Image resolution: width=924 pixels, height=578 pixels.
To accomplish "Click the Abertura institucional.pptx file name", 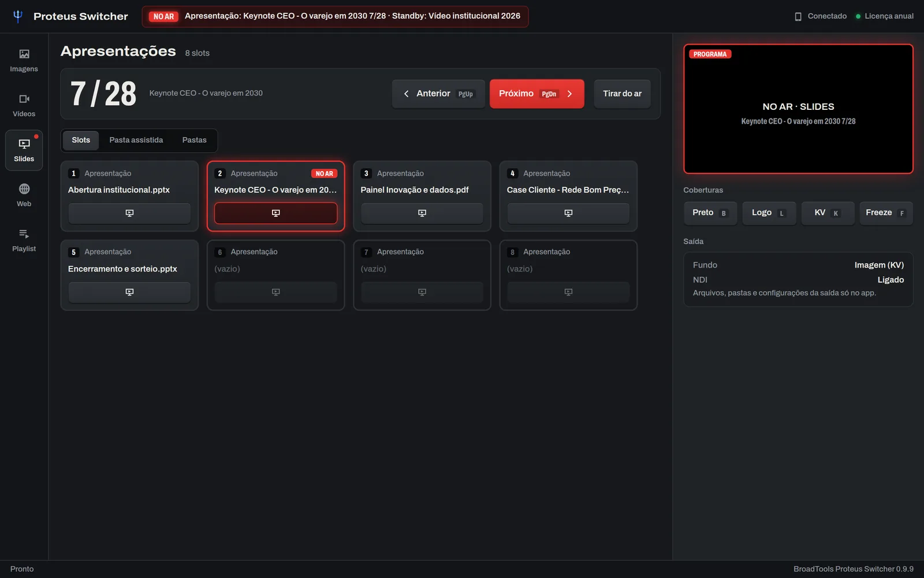I will point(119,190).
